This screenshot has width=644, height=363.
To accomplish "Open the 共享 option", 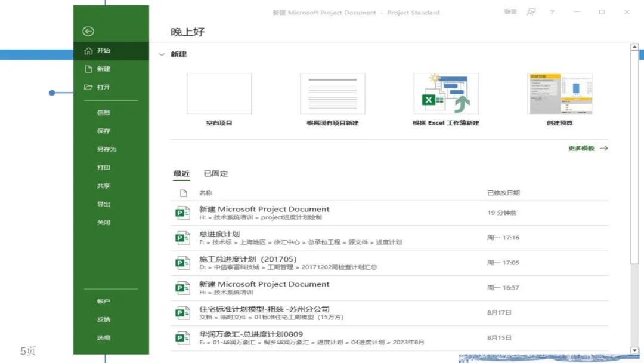I will 103,186.
